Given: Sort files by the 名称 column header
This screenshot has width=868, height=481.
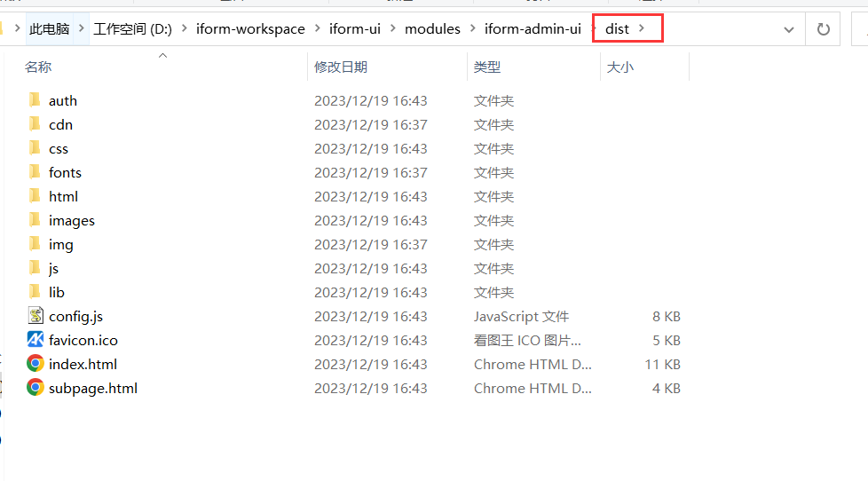Looking at the screenshot, I should pos(38,67).
